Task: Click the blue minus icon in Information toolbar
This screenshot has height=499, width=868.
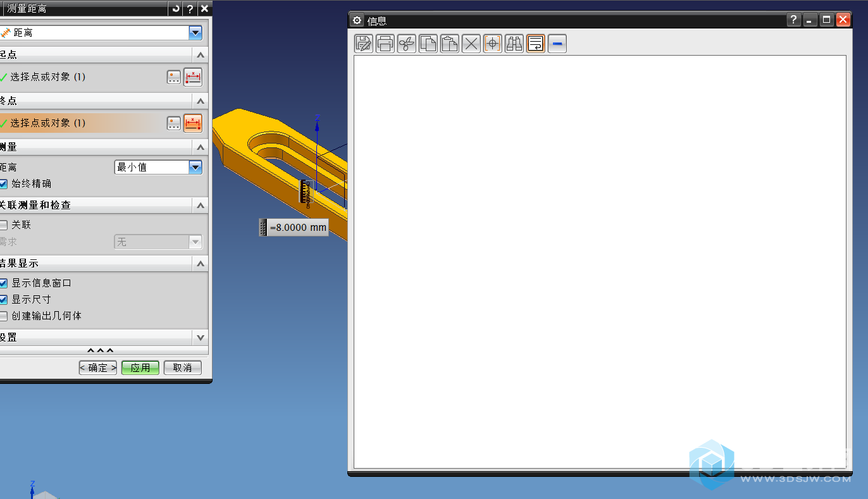Action: pos(557,44)
